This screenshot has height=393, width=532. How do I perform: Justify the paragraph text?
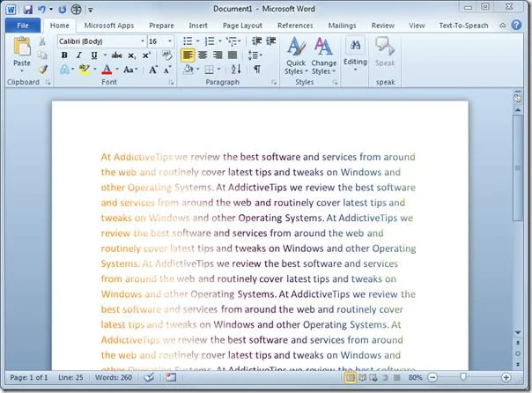click(233, 56)
